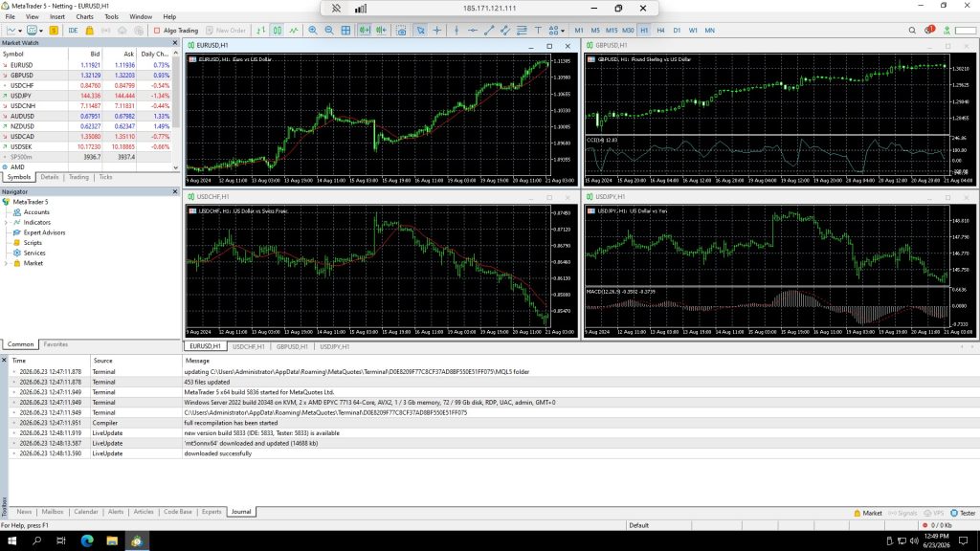The width and height of the screenshot is (980, 551).
Task: Click the toolbar search input field
Action: (965, 30)
